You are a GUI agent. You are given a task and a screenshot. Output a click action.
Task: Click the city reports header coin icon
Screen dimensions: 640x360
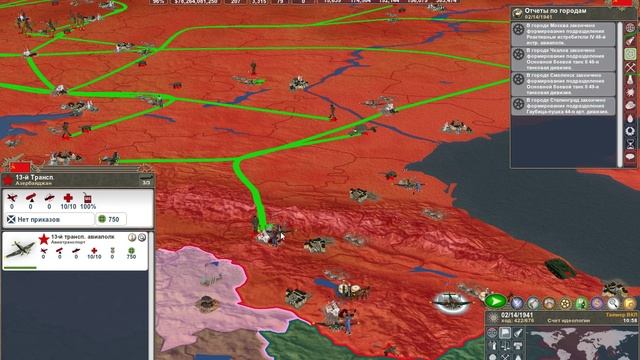click(518, 13)
